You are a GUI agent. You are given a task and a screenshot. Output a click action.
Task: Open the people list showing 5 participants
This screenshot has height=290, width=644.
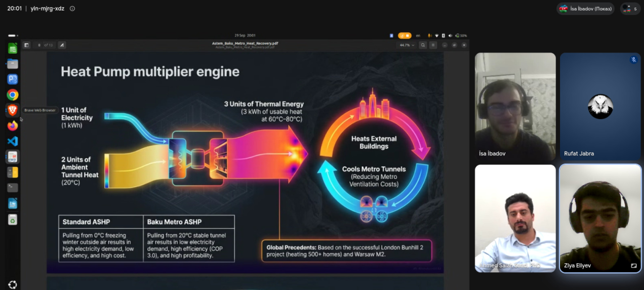click(x=630, y=9)
